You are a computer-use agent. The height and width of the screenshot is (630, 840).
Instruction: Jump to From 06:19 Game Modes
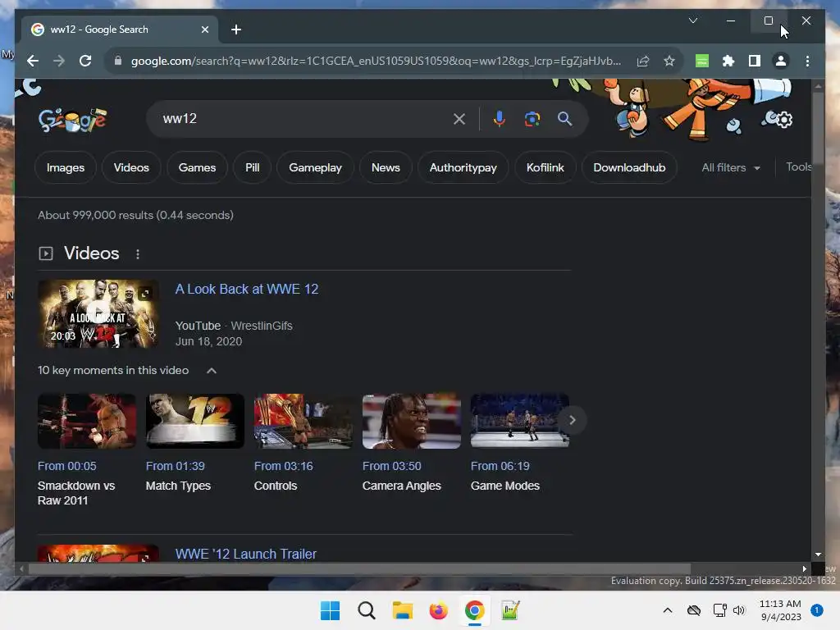tap(500, 466)
